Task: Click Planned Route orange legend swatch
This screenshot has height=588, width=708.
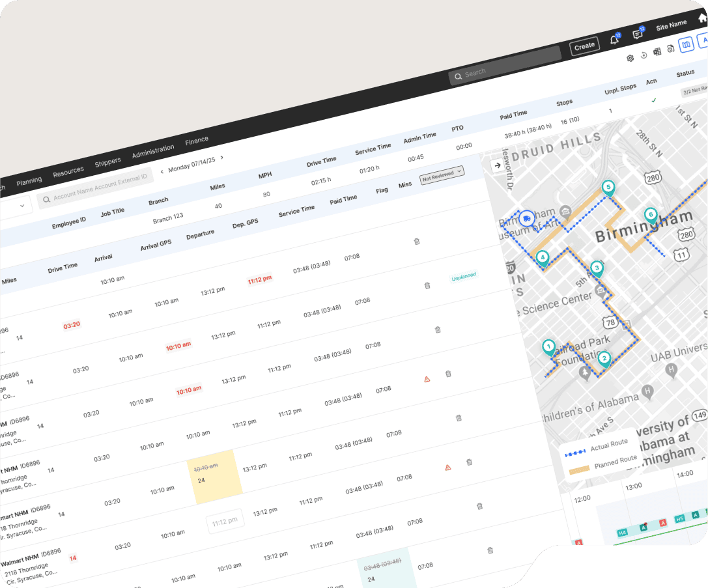Action: click(x=579, y=470)
